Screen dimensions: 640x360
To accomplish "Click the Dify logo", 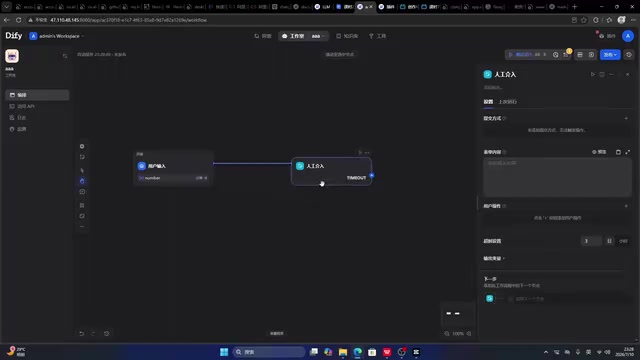I will coord(13,36).
